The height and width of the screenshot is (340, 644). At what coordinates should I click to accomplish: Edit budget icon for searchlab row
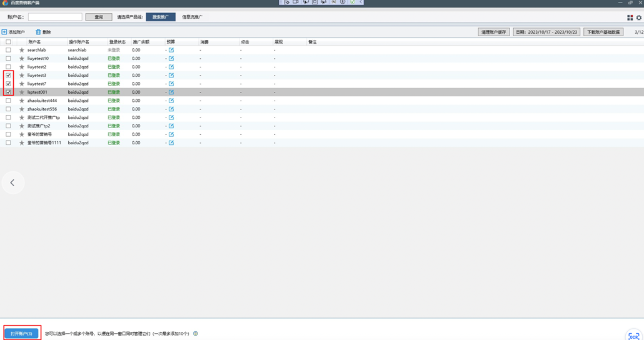[x=171, y=50]
